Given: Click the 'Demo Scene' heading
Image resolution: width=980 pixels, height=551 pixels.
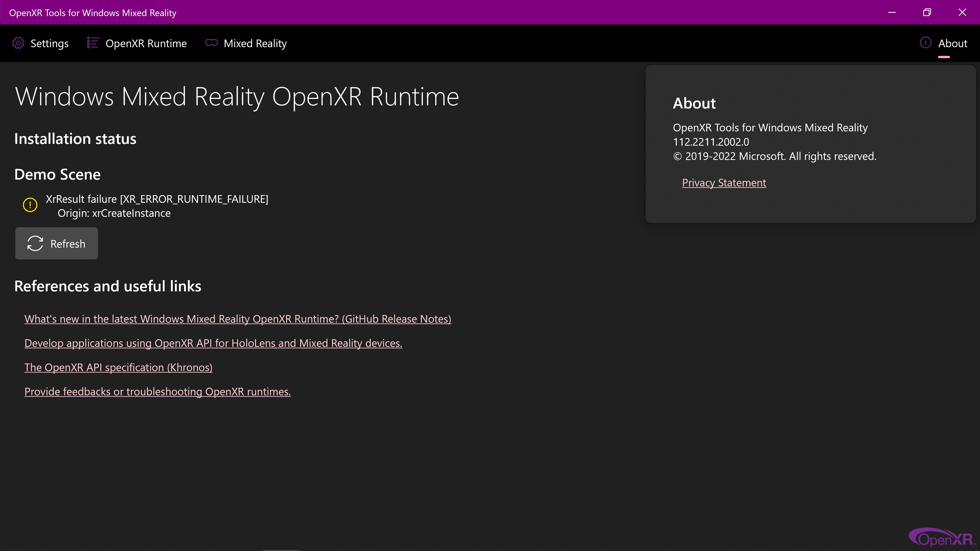Looking at the screenshot, I should (x=57, y=174).
